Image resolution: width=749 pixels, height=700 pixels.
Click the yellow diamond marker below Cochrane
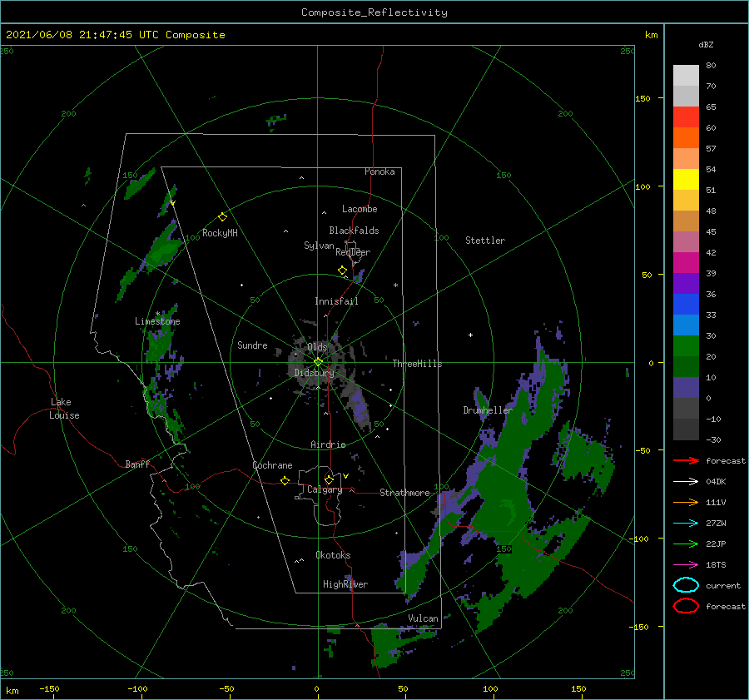tap(285, 480)
